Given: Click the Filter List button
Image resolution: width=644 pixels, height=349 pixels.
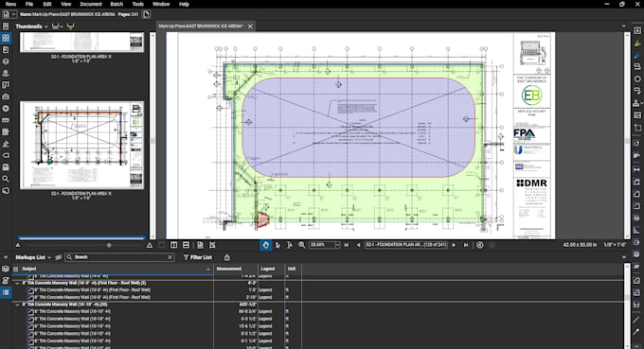Looking at the screenshot, I should coord(198,257).
